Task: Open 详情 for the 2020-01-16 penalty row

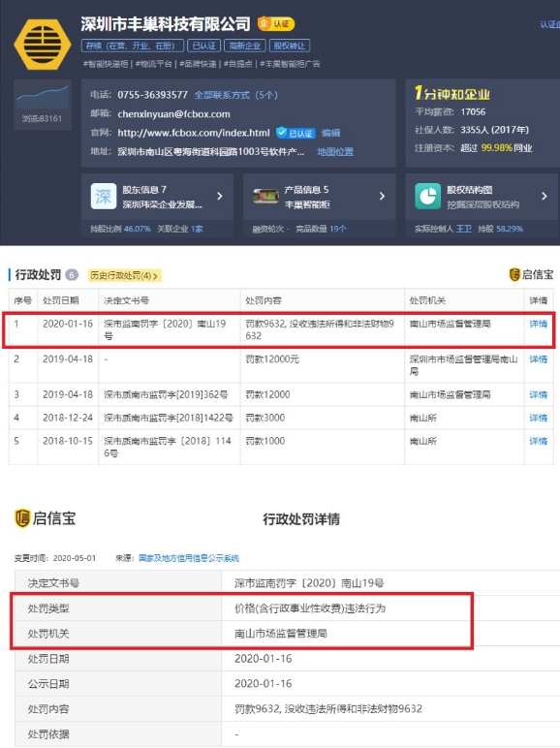Action: pyautogui.click(x=538, y=324)
